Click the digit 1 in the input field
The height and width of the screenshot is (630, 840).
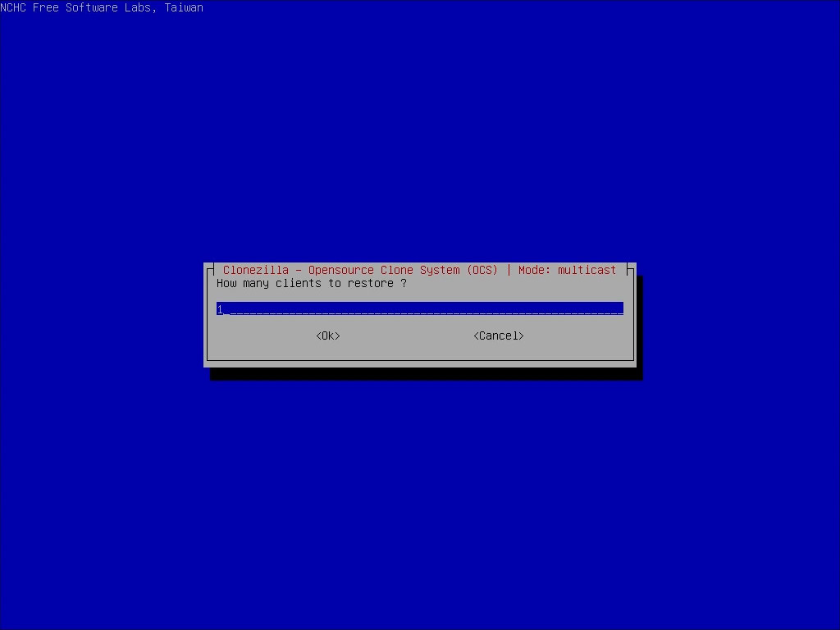click(220, 309)
